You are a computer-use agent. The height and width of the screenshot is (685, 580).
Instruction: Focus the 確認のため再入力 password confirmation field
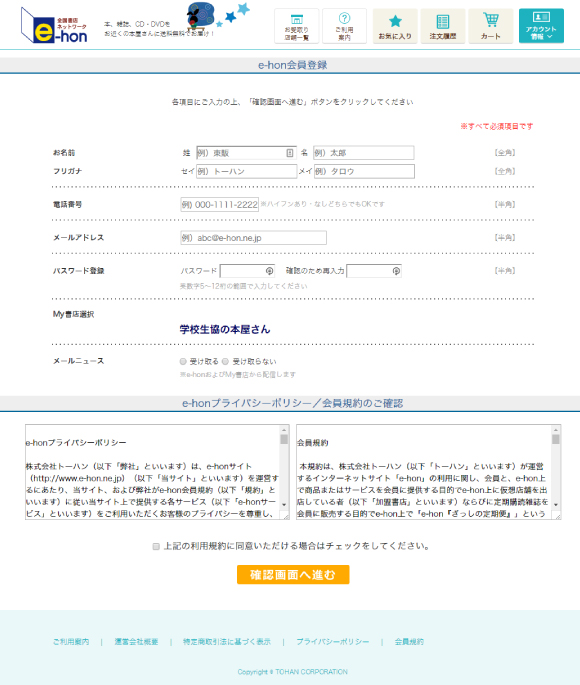tap(374, 271)
